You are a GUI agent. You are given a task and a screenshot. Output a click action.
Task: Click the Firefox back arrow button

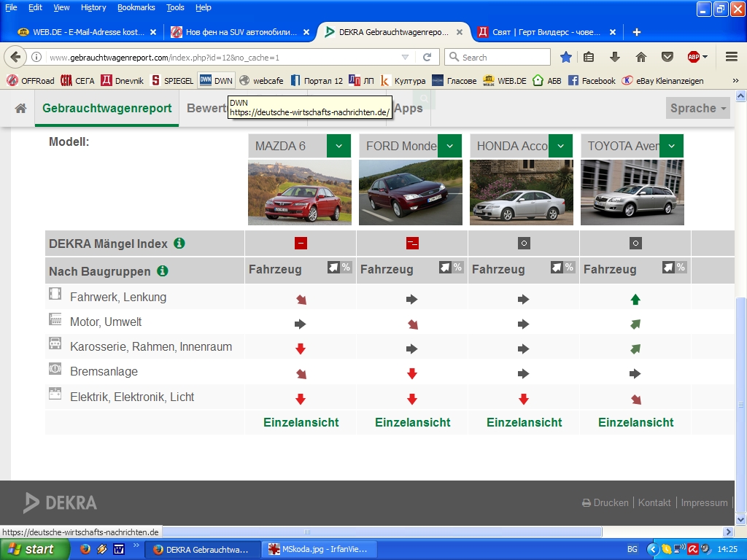[x=16, y=57]
